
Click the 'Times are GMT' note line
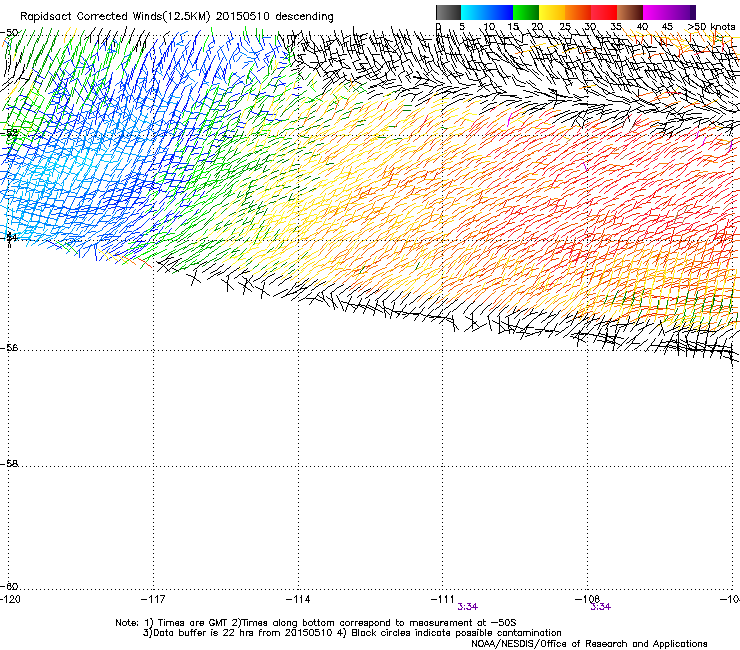(x=316, y=623)
